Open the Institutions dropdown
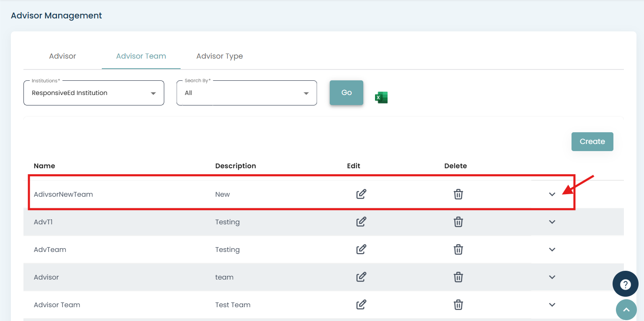The width and height of the screenshot is (644, 321). (x=94, y=93)
